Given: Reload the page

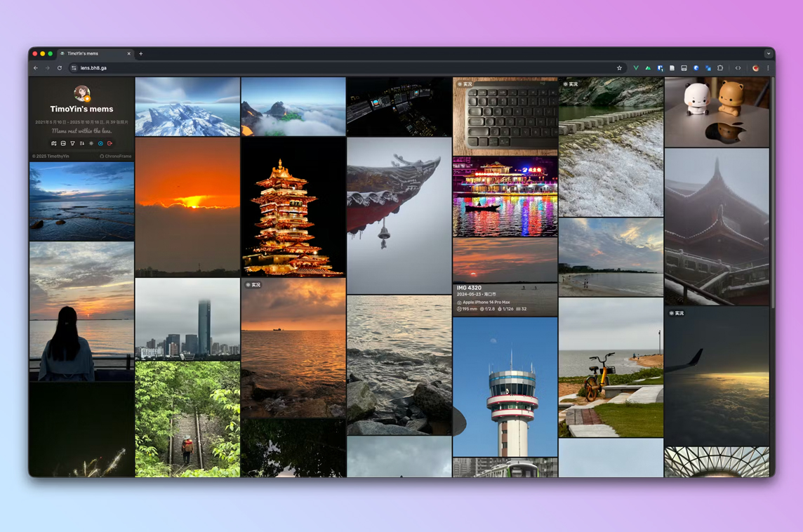Looking at the screenshot, I should pyautogui.click(x=60, y=68).
